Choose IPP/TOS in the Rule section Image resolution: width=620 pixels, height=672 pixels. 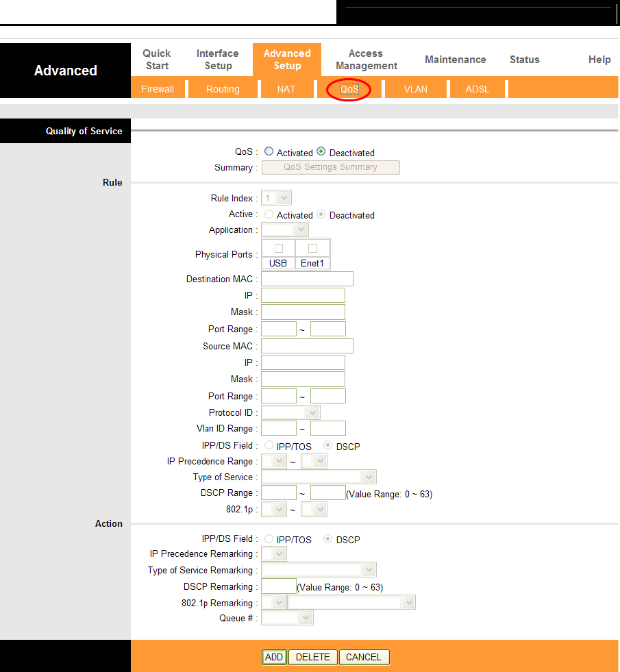click(269, 446)
